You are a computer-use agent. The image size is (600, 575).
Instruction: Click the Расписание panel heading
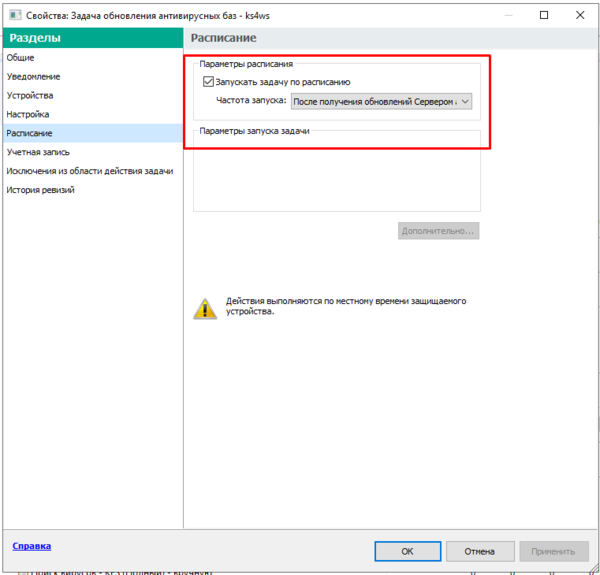[x=223, y=38]
